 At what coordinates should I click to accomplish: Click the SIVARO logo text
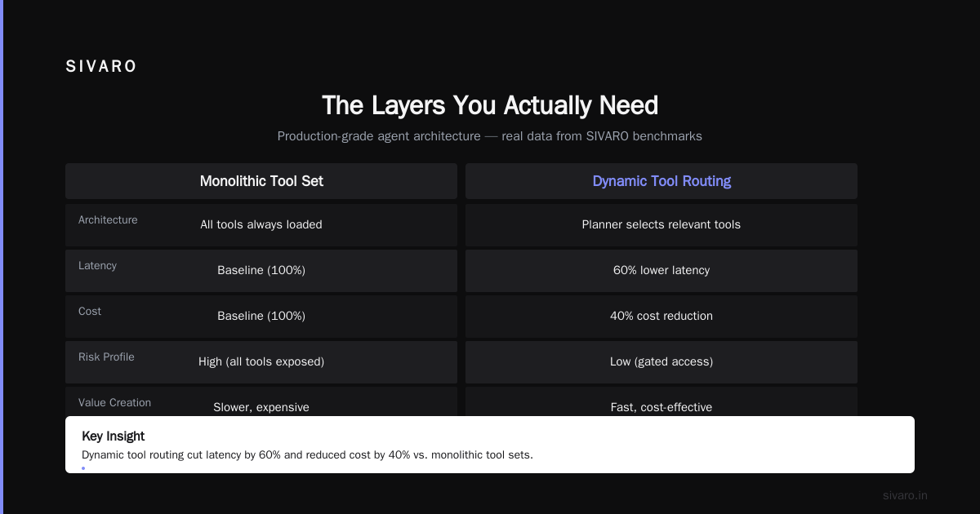pyautogui.click(x=101, y=67)
